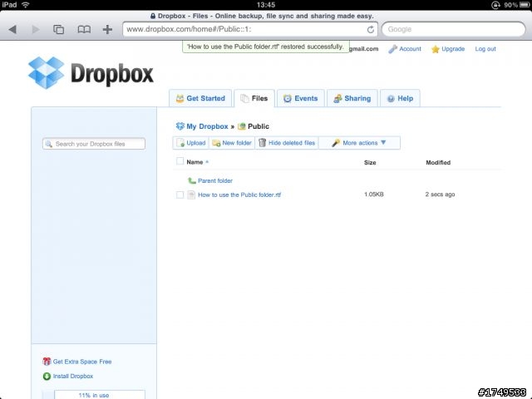
Task: Click the My Dropbox breadcrumb box icon
Action: click(180, 126)
